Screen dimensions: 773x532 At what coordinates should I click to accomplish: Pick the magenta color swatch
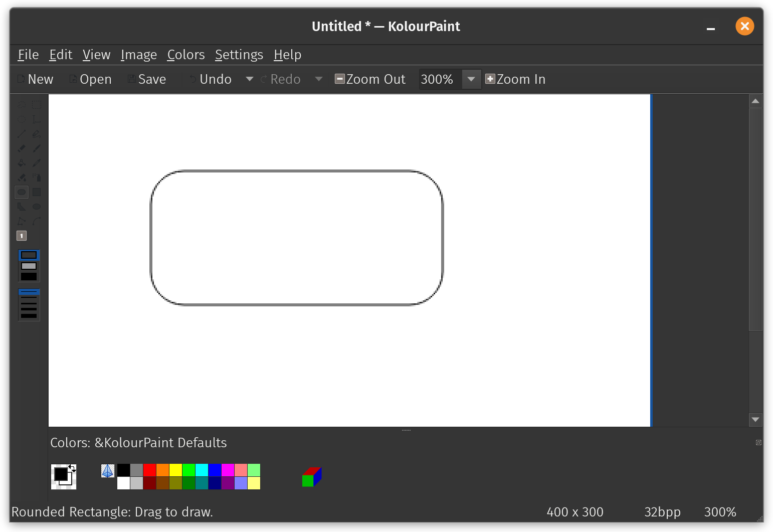(x=228, y=470)
